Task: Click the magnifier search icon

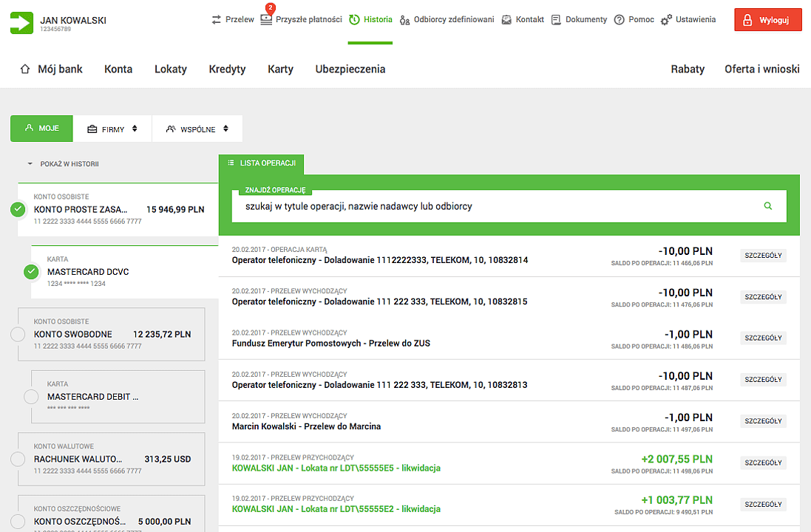Action: point(768,205)
